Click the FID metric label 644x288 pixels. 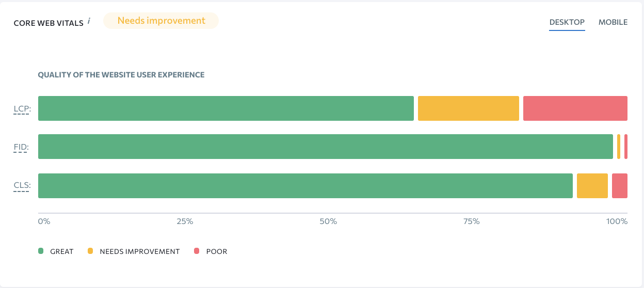[22, 147]
